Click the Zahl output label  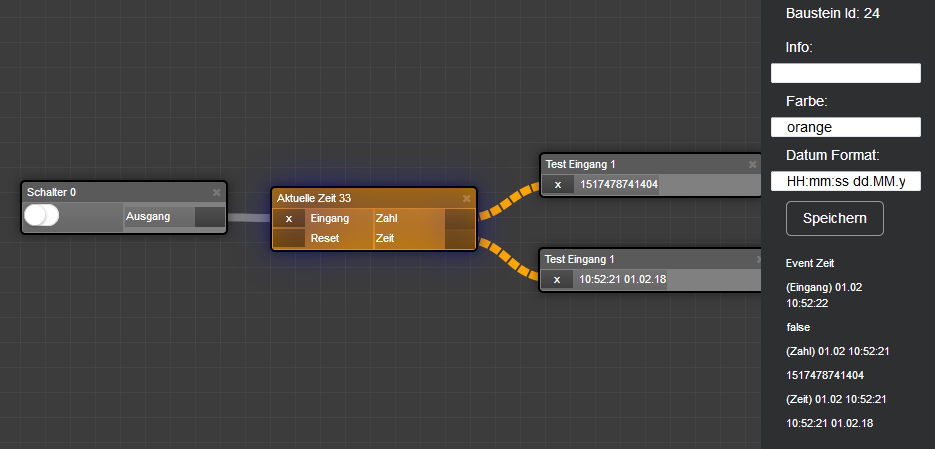pos(386,219)
